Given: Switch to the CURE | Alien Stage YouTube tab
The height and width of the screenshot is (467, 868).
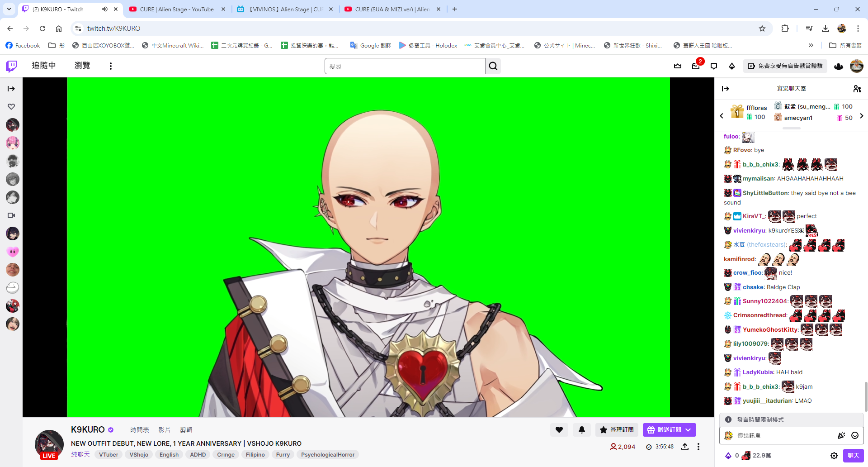Looking at the screenshot, I should 177,9.
